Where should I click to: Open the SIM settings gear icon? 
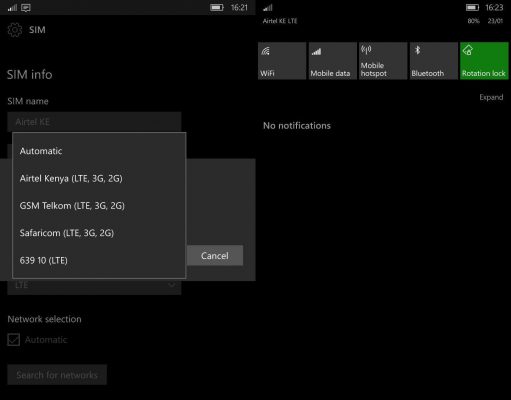tap(15, 30)
